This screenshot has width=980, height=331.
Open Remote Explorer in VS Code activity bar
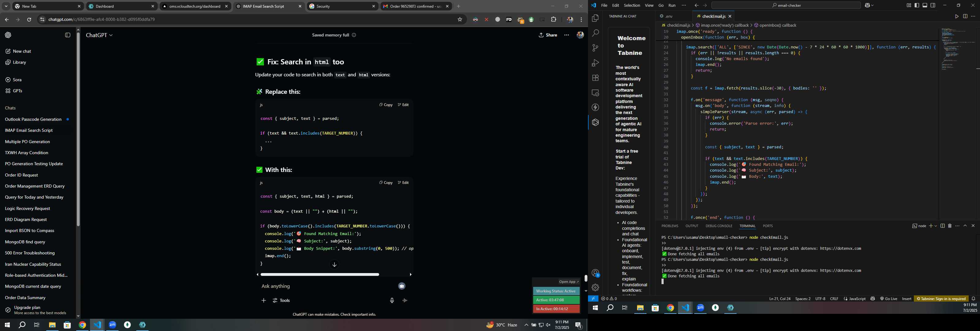[595, 93]
